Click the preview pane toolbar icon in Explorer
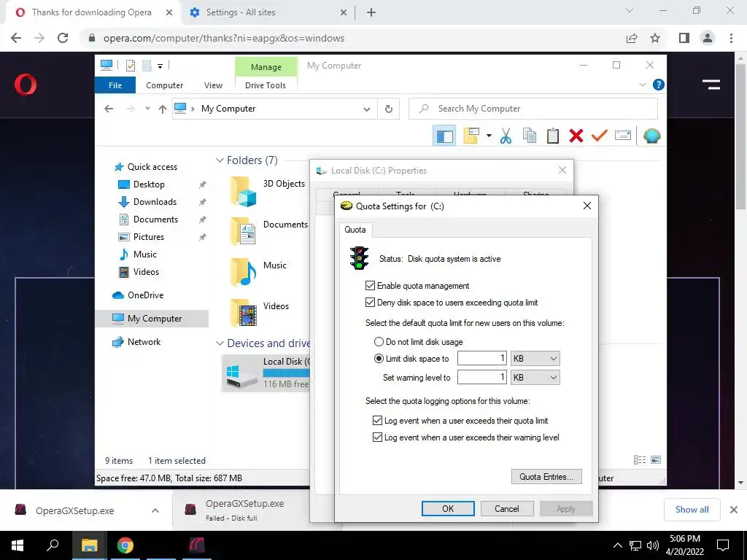747x560 pixels. click(444, 136)
